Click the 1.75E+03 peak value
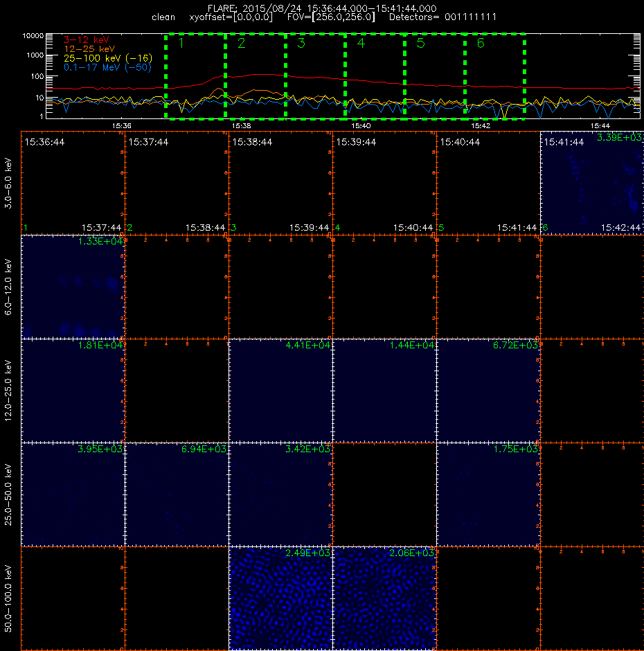This screenshot has width=644, height=651. 516,449
